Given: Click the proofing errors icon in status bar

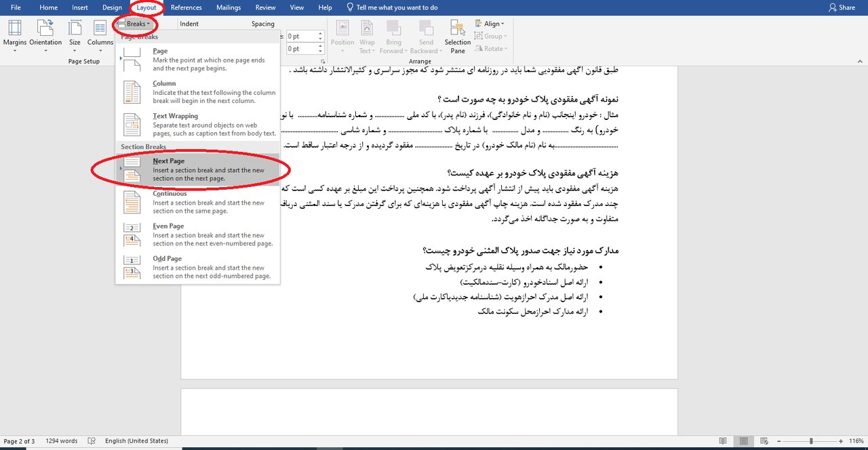Looking at the screenshot, I should [x=92, y=441].
